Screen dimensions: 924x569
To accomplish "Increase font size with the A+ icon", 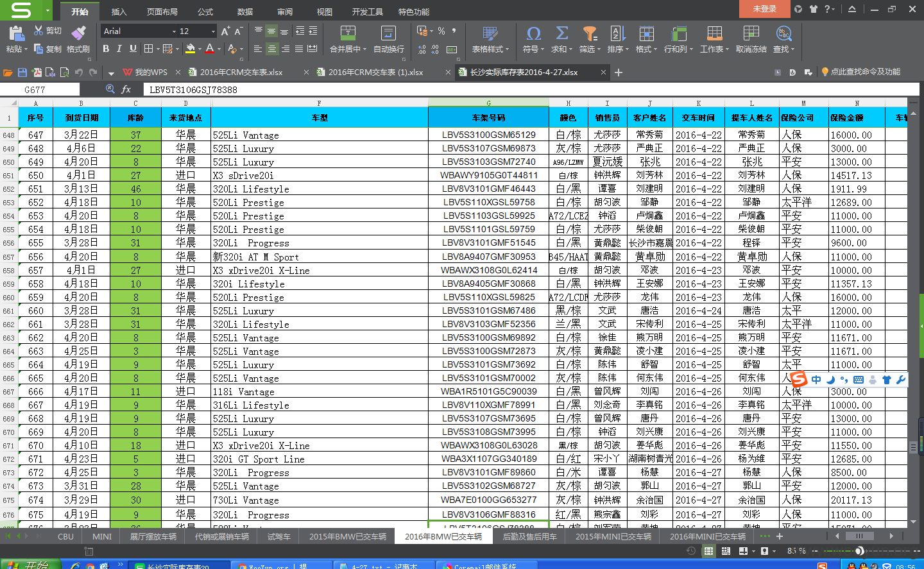I will point(225,31).
